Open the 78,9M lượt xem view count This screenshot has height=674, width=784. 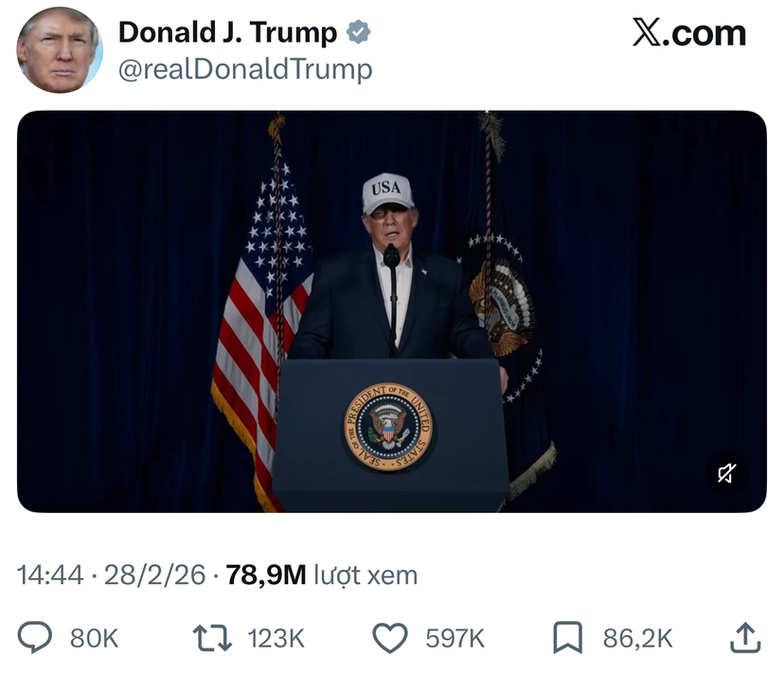point(322,575)
